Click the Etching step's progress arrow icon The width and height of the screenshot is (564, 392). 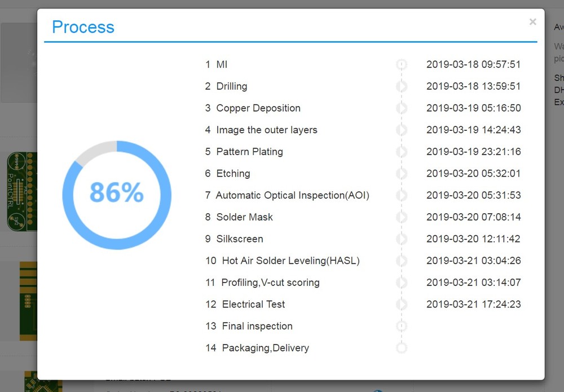402,174
